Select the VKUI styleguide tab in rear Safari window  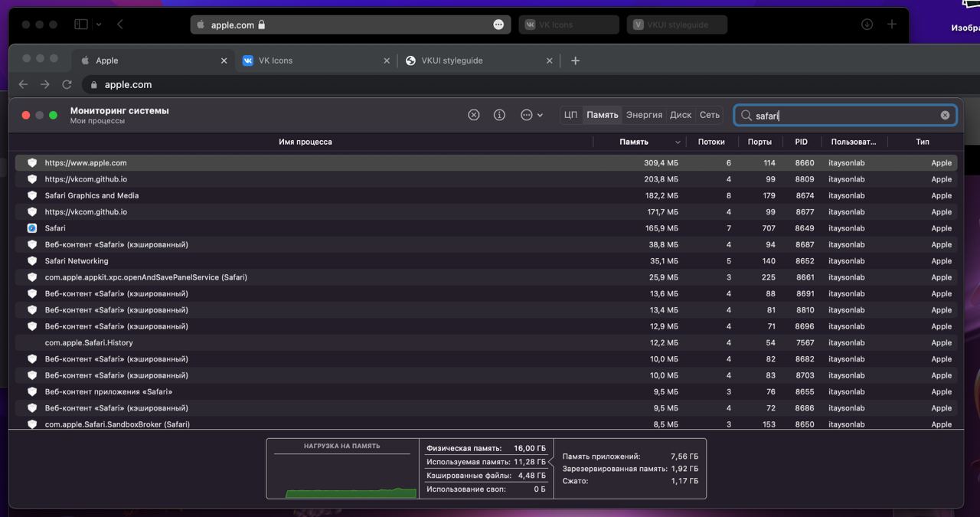tap(678, 25)
